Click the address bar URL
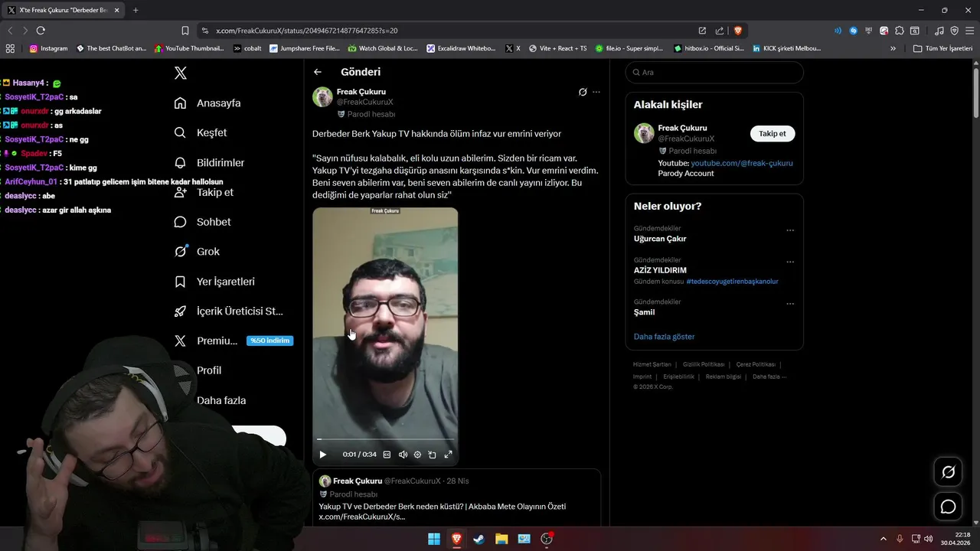980x551 pixels. pyautogui.click(x=306, y=31)
